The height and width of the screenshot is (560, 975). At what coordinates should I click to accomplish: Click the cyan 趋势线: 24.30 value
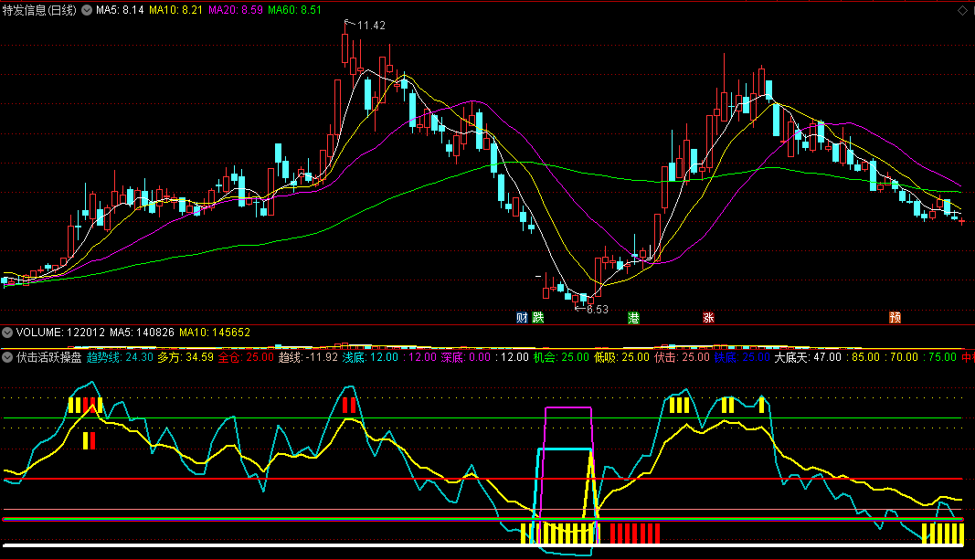point(120,357)
